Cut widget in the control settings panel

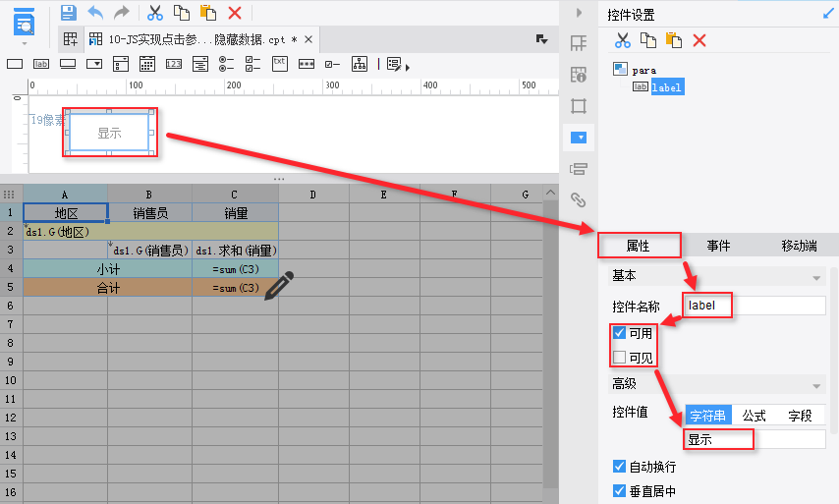point(622,40)
